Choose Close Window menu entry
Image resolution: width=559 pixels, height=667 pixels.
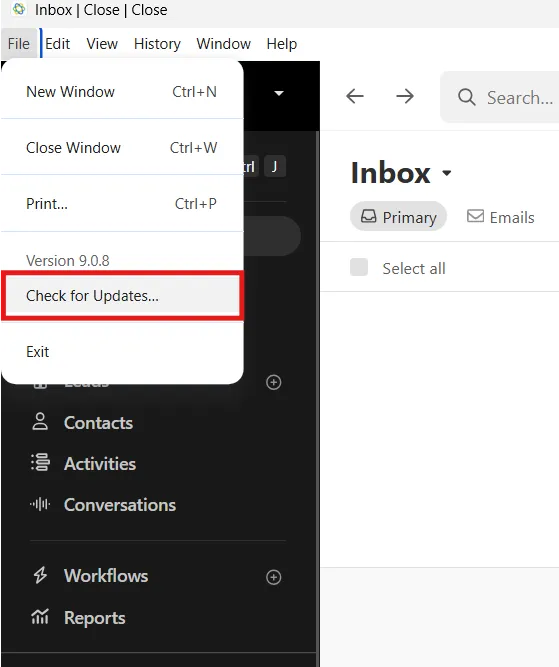[x=122, y=148]
